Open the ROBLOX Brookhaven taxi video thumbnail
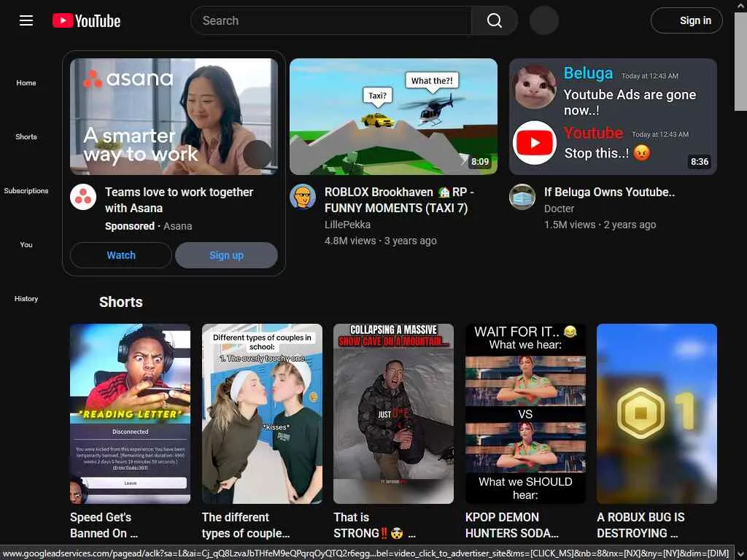Image resolution: width=747 pixels, height=560 pixels. tap(393, 117)
